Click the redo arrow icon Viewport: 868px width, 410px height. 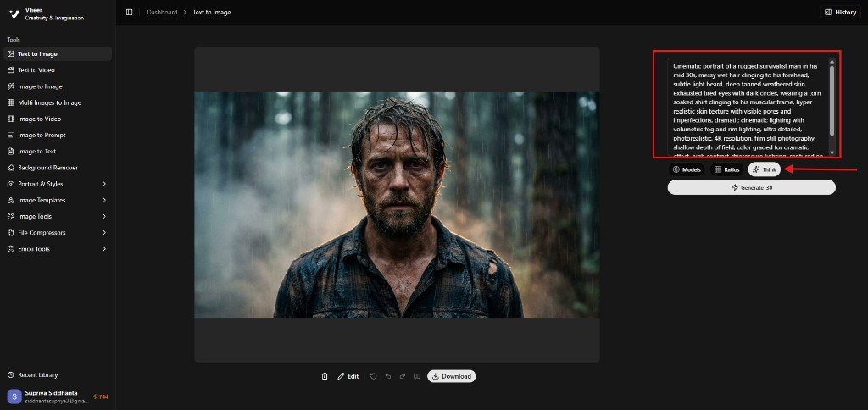[x=403, y=376]
